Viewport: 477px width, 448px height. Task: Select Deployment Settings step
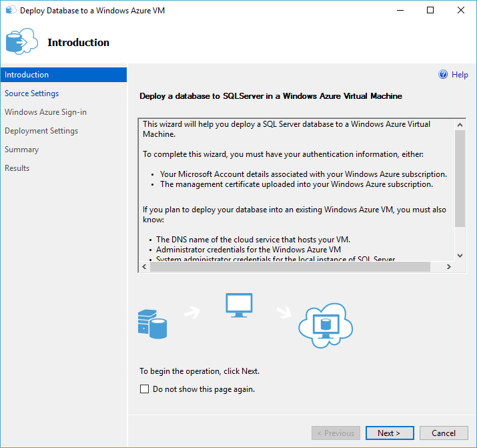(x=41, y=131)
